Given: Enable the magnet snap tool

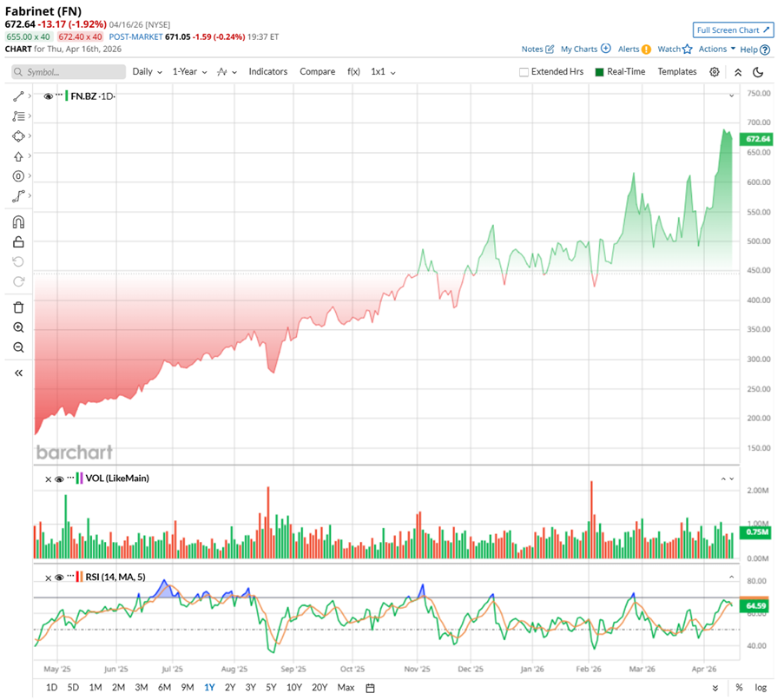Looking at the screenshot, I should [x=18, y=222].
